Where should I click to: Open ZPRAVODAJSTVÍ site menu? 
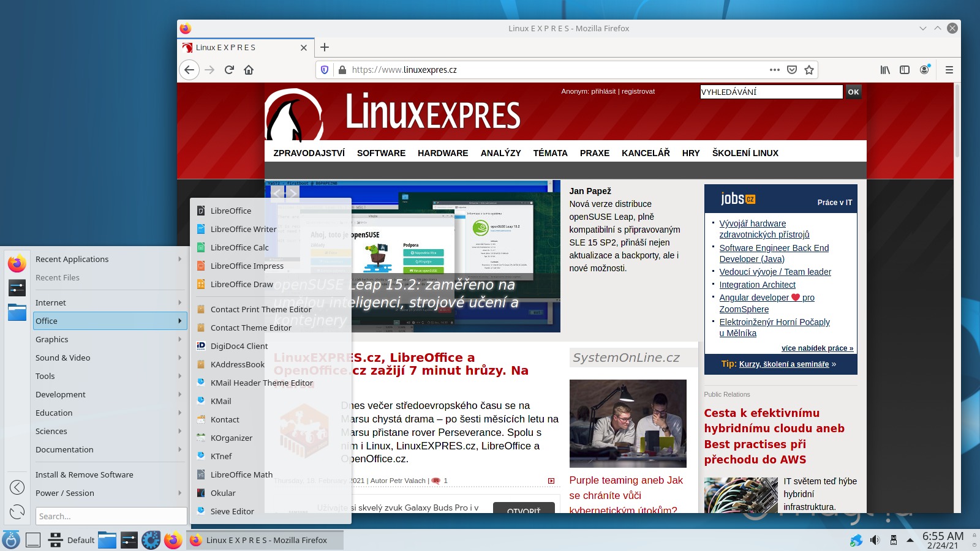(309, 153)
